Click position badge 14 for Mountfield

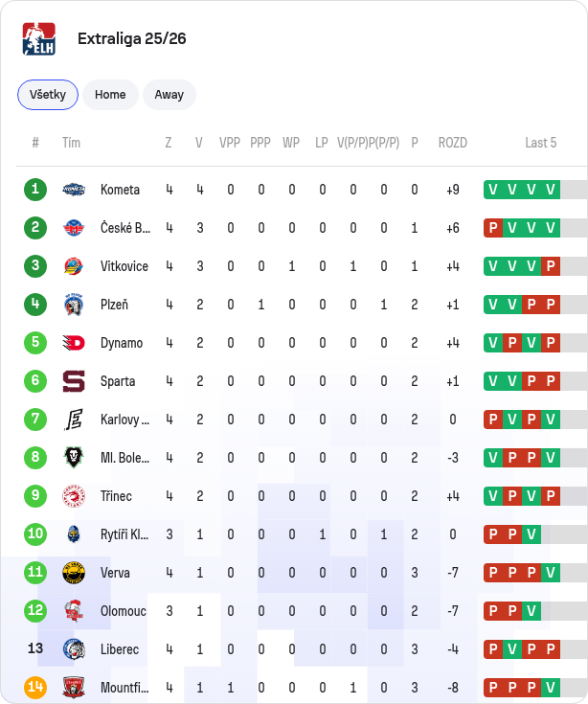[x=35, y=688]
